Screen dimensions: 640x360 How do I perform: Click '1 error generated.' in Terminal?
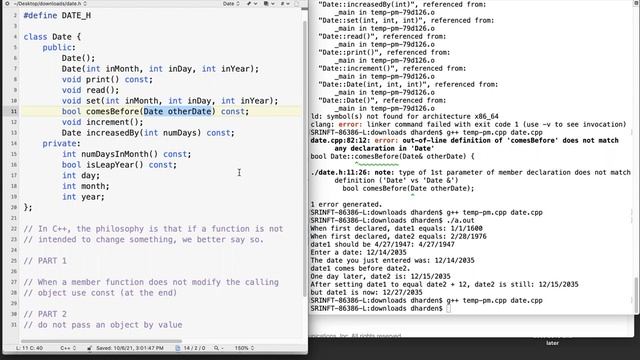pos(346,204)
